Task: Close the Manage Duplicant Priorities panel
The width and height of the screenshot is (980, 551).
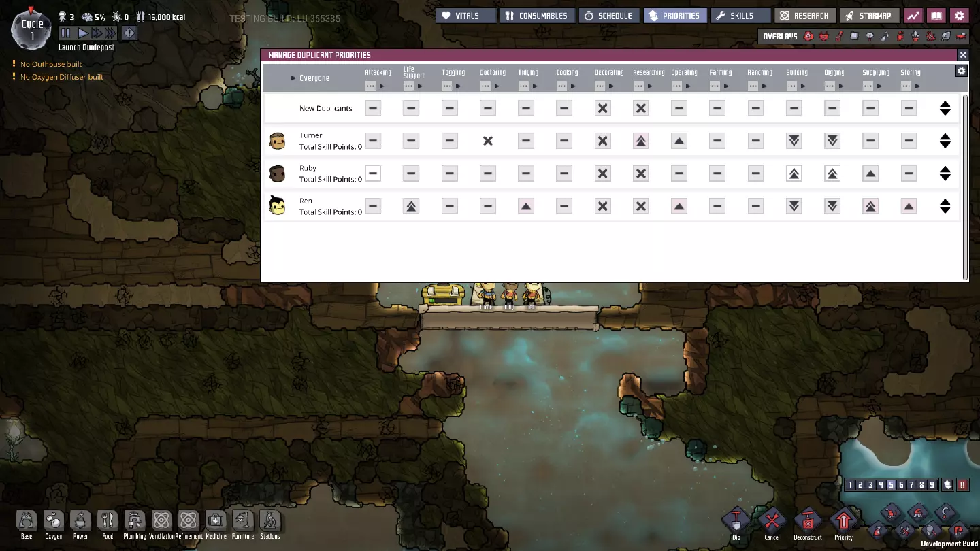Action: click(963, 55)
